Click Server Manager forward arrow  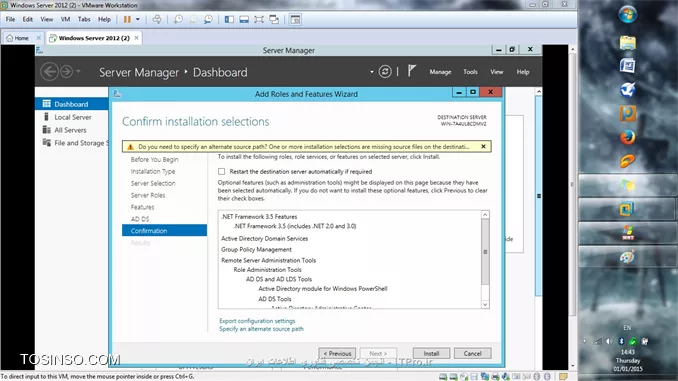click(66, 71)
